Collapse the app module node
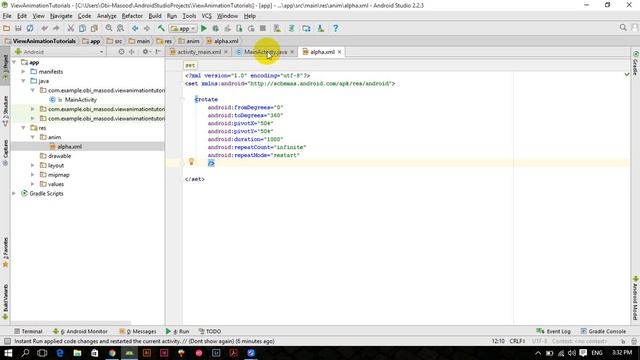 click(x=14, y=62)
